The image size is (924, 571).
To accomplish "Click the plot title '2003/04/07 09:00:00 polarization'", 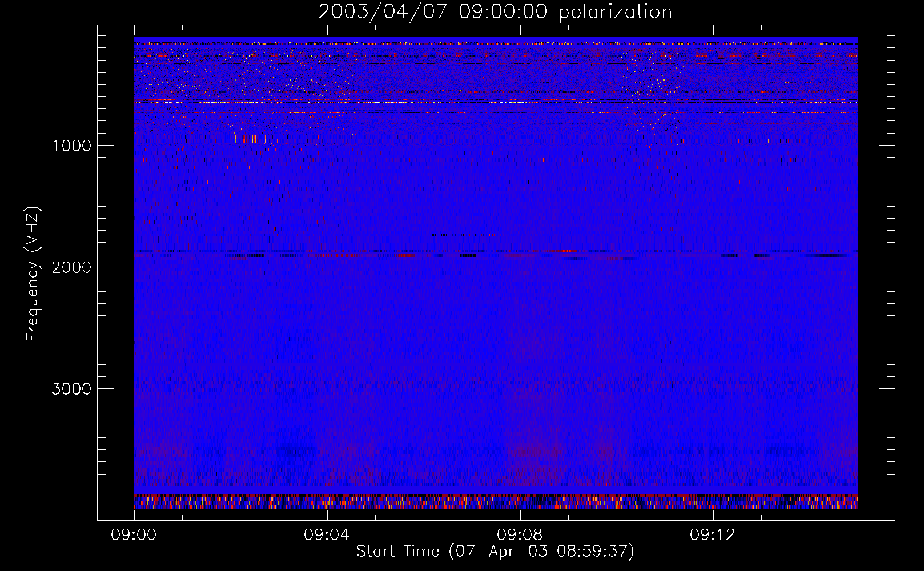I will 495,12.
